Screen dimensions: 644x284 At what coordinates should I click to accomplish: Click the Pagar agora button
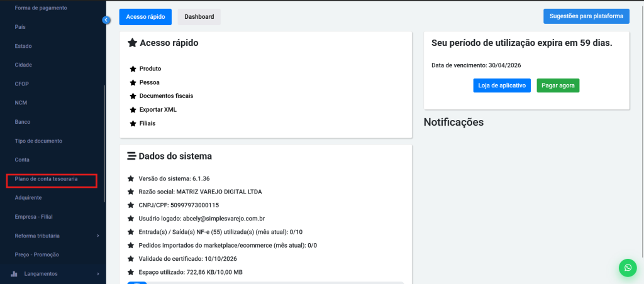pos(558,85)
